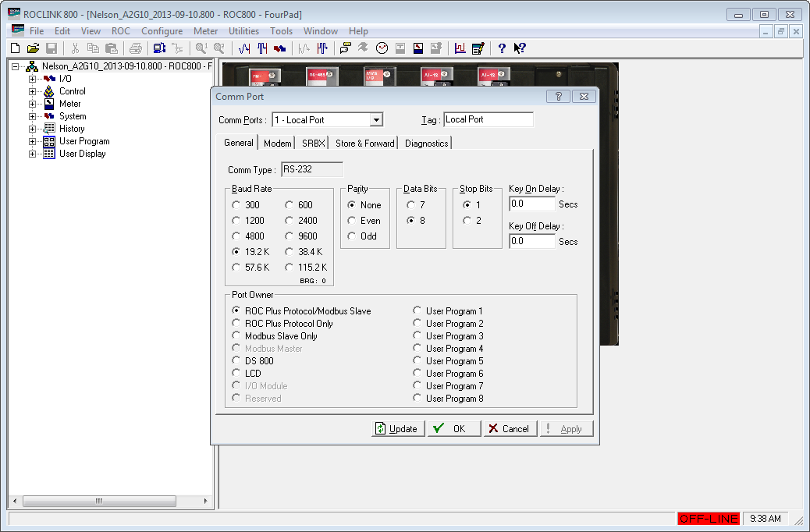Click the Update button
810x532 pixels.
click(398, 429)
